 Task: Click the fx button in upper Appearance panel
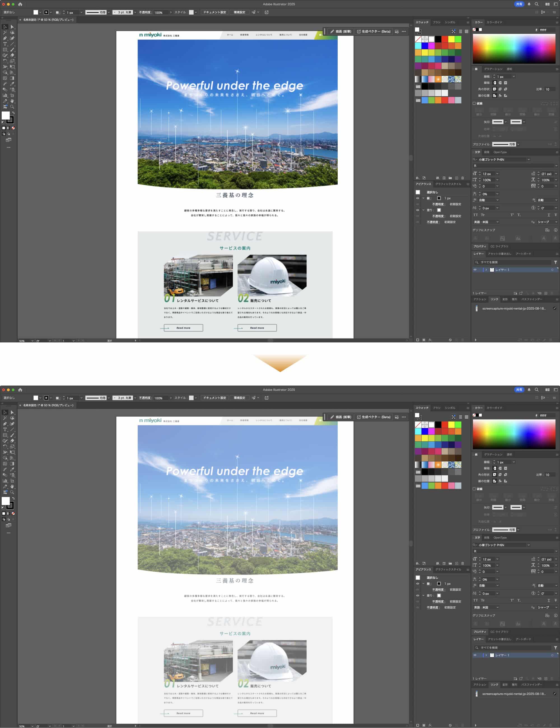[x=430, y=340]
